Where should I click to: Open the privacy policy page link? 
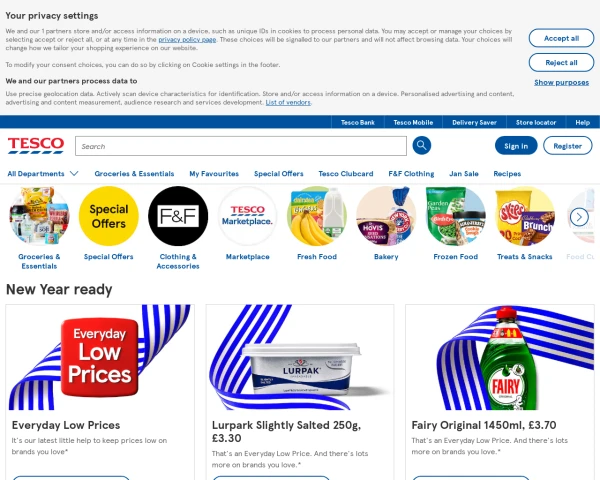187,39
